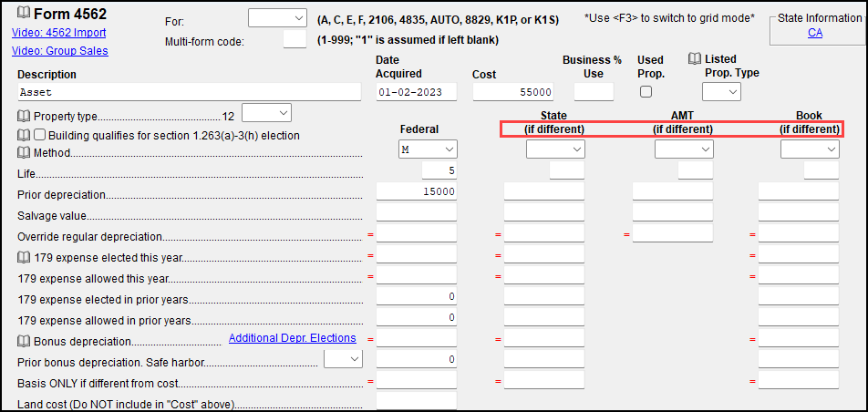Screen dimensions: 868x412
Task: Click the Description field containing Asset
Action: coord(189,92)
